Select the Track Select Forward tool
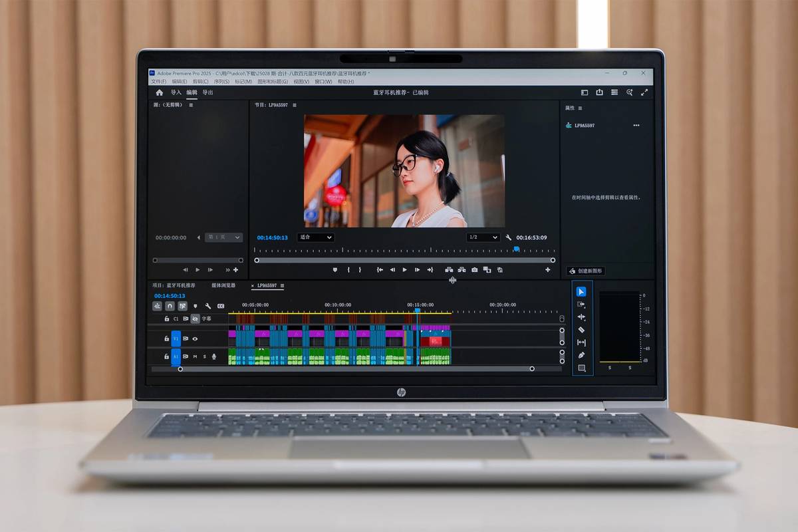 click(x=581, y=304)
